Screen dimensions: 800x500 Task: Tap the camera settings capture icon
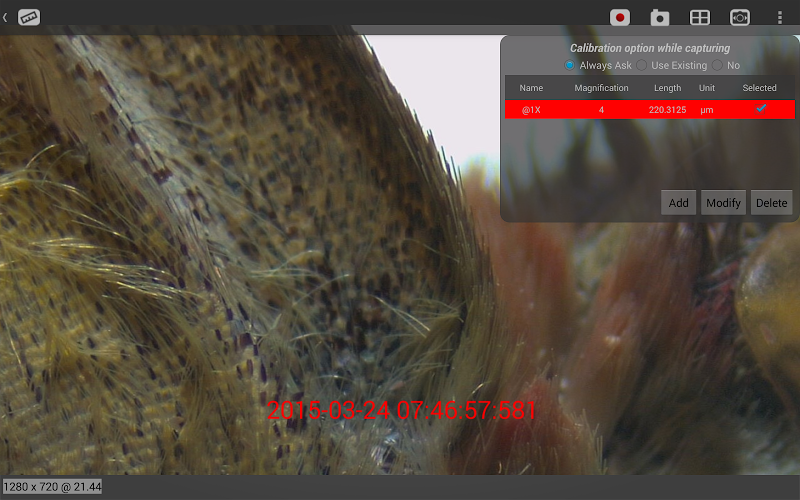pos(740,18)
